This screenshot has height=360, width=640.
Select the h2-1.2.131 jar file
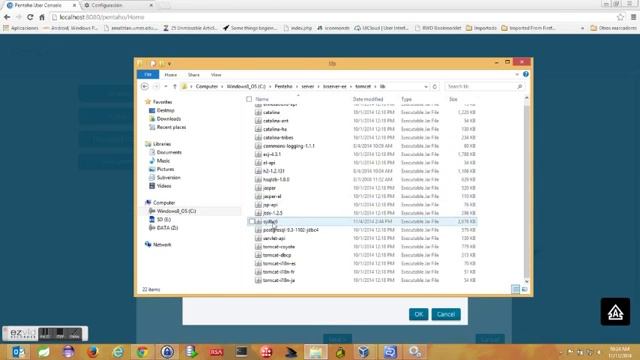click(273, 171)
